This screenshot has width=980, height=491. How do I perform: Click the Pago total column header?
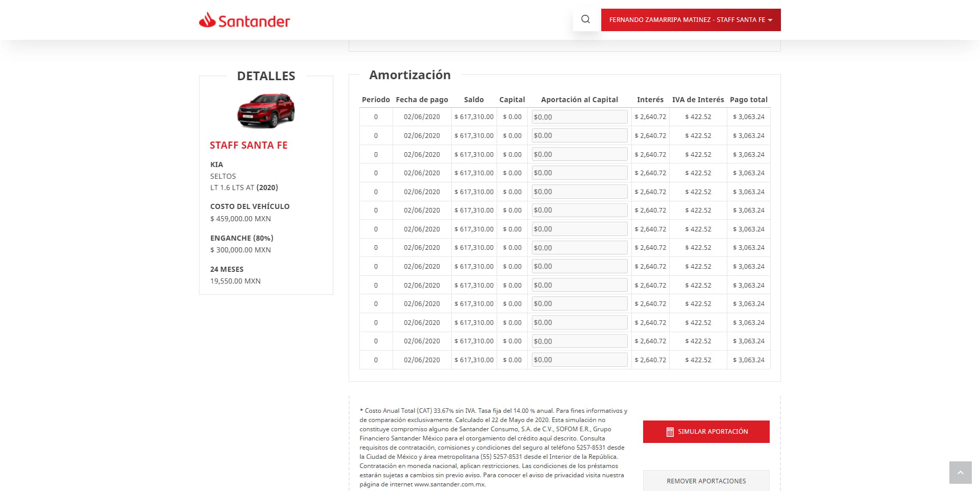point(748,100)
